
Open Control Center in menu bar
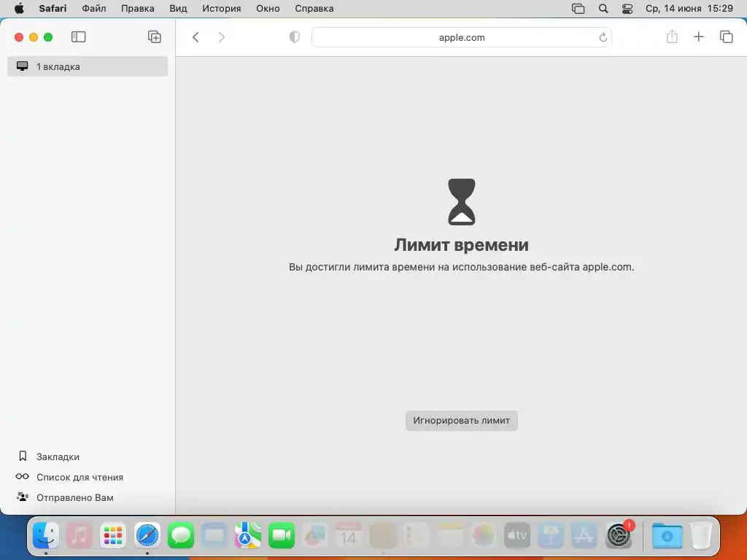pyautogui.click(x=627, y=9)
